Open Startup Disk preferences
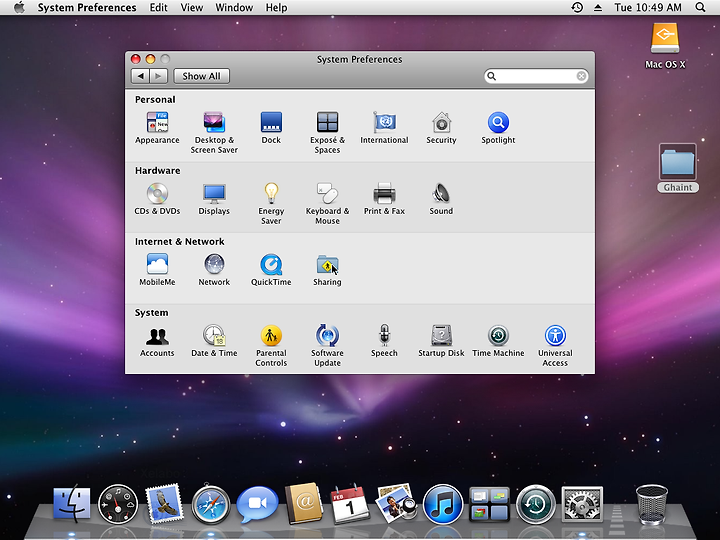720x540 pixels. 441,341
